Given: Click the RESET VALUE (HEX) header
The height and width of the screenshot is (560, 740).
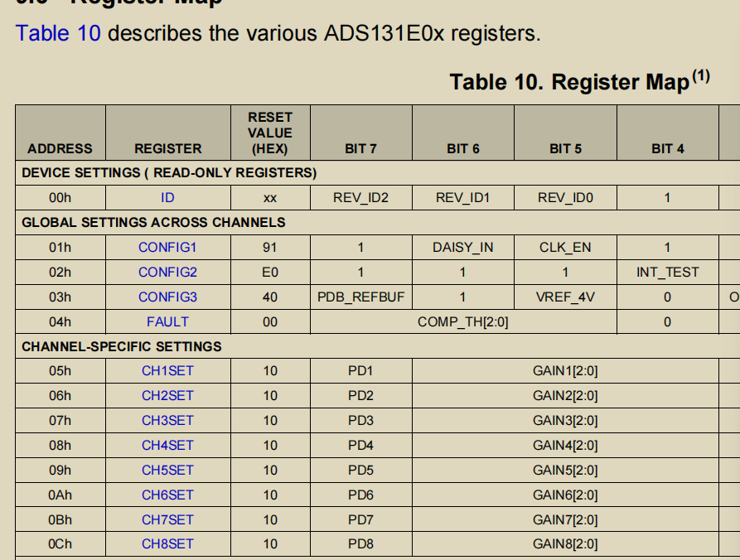Looking at the screenshot, I should coord(270,133).
